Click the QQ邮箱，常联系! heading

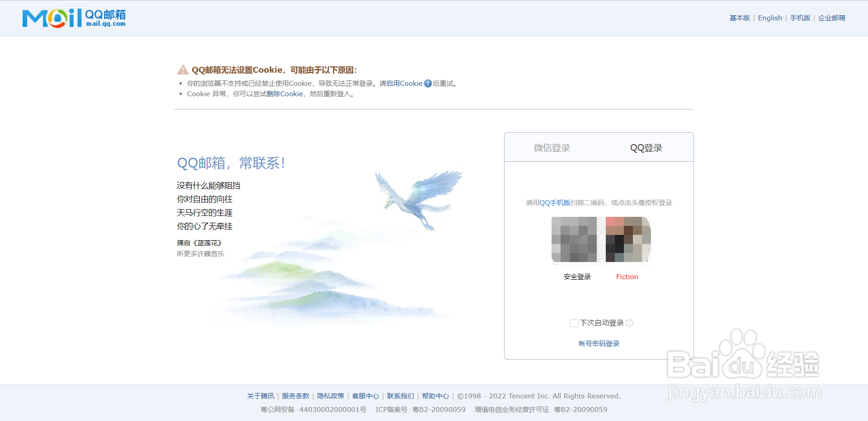[x=231, y=163]
